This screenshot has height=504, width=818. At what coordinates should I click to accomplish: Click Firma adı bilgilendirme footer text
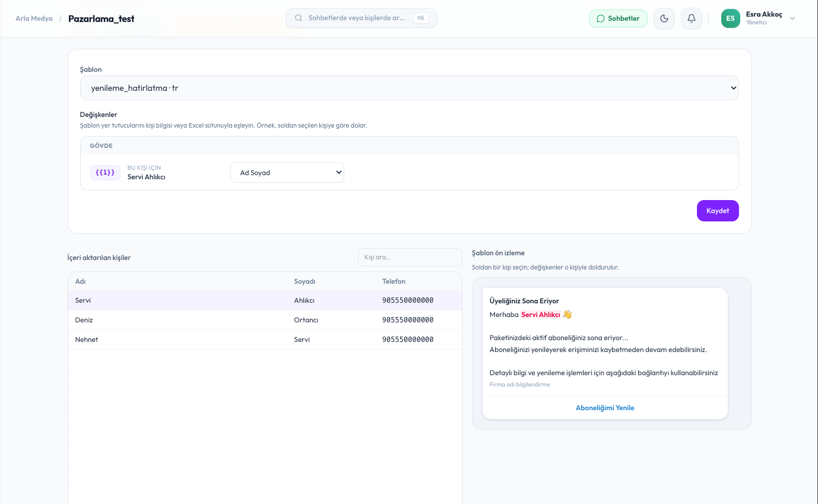520,385
